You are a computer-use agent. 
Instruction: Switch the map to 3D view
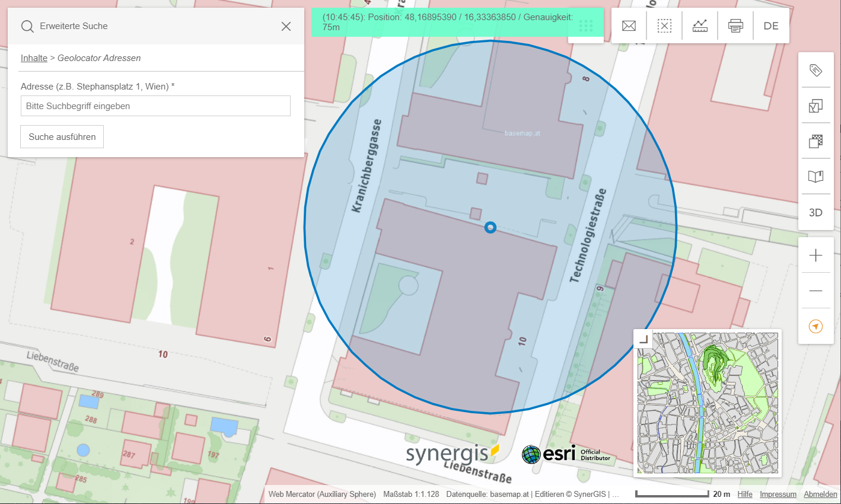(x=815, y=212)
